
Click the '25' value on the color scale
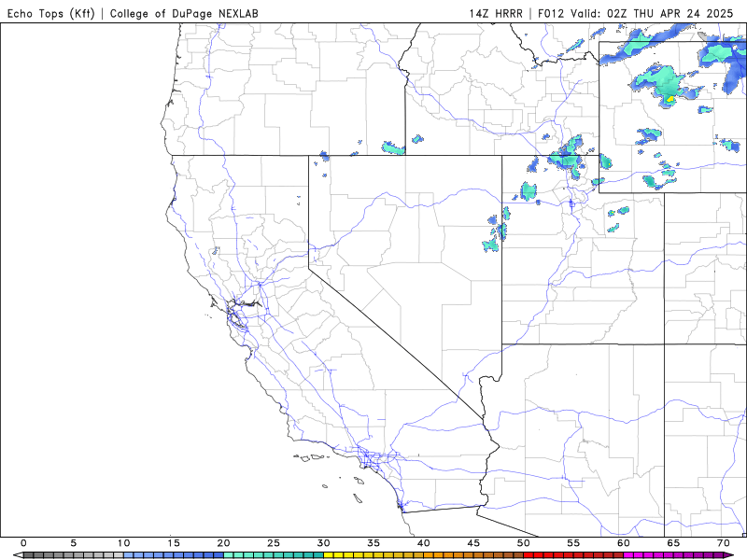[x=274, y=543]
